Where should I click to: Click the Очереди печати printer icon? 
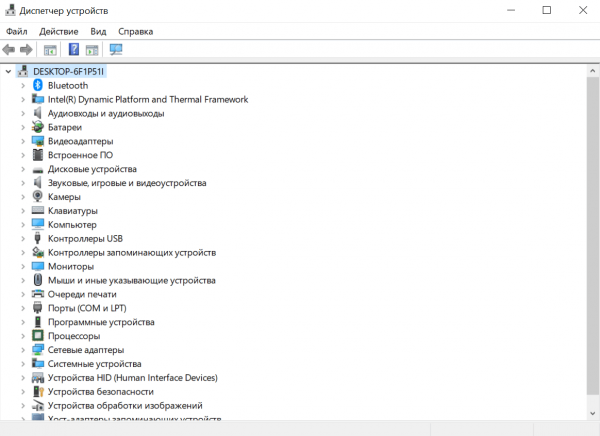point(38,294)
